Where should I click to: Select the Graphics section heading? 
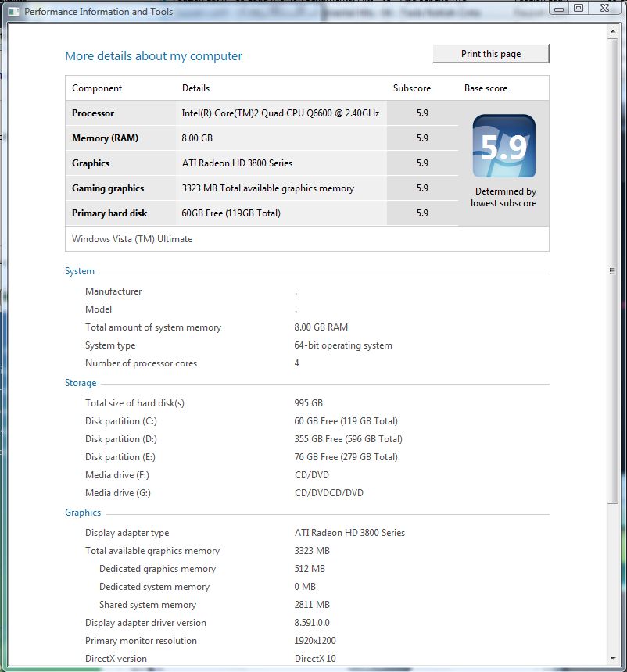(x=83, y=513)
